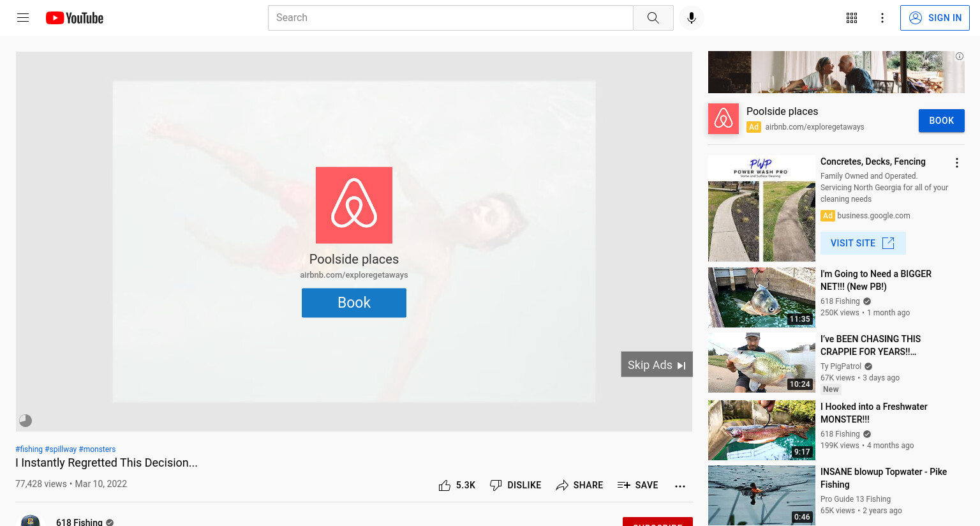The image size is (980, 526).
Task: Click the SHARE arrow button
Action: (579, 485)
